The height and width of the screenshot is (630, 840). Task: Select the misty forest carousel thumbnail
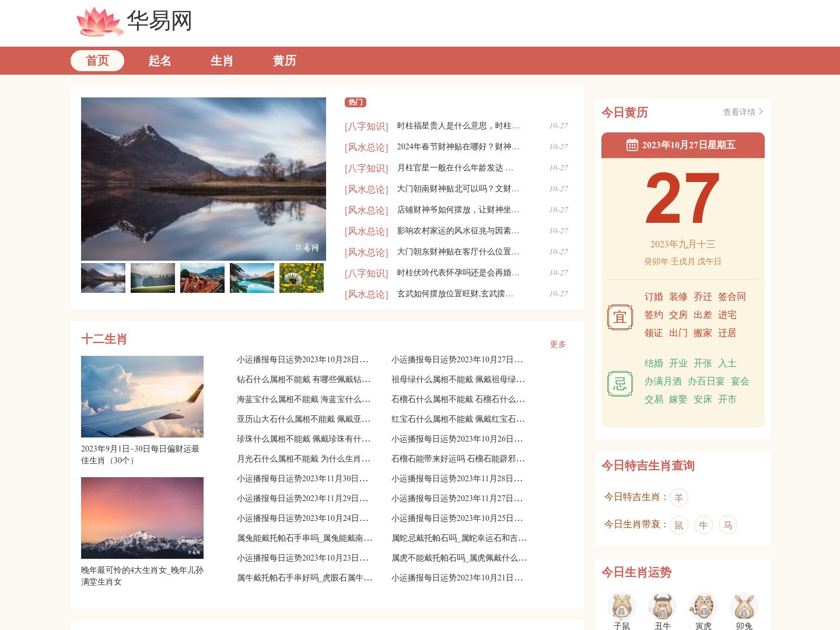(x=153, y=278)
